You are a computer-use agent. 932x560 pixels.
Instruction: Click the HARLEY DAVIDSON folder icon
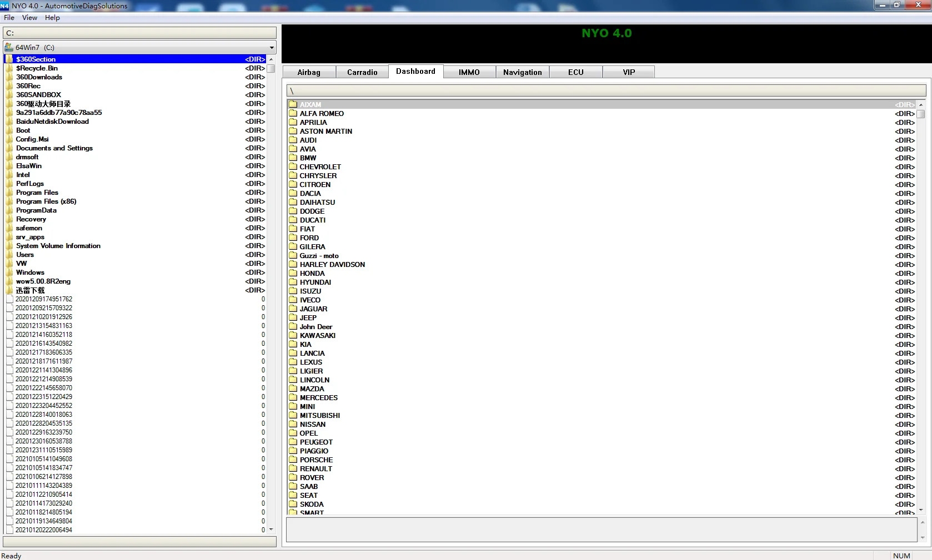coord(293,264)
